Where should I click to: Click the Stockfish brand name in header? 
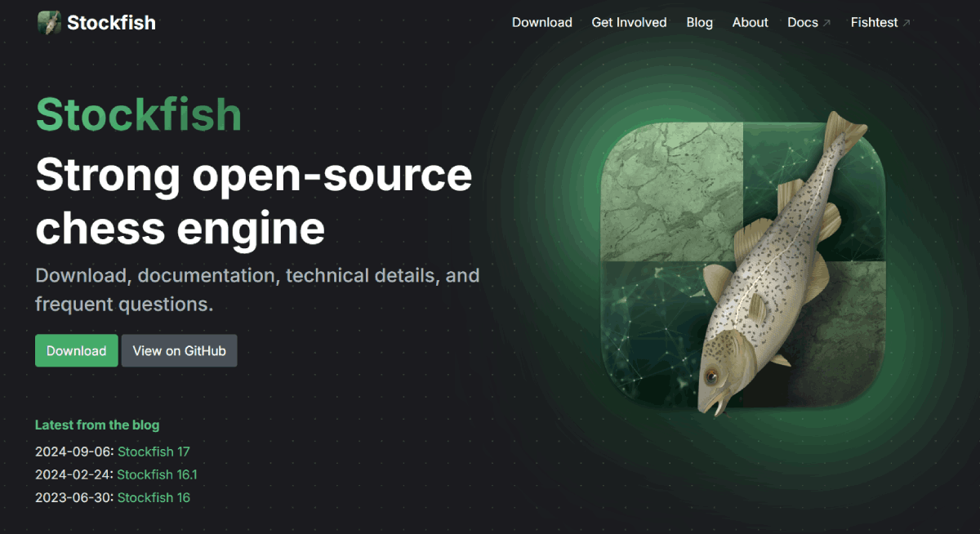tap(111, 23)
